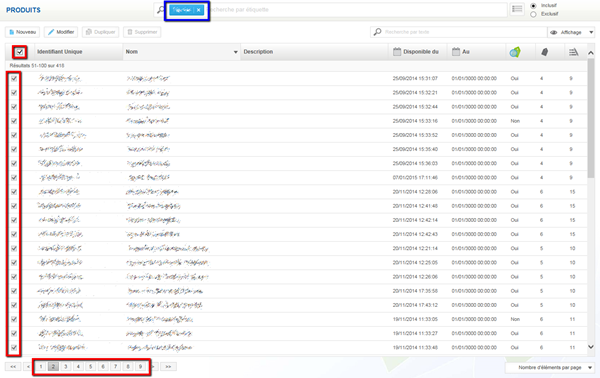Remove the blue tag filter chip

pos(199,10)
